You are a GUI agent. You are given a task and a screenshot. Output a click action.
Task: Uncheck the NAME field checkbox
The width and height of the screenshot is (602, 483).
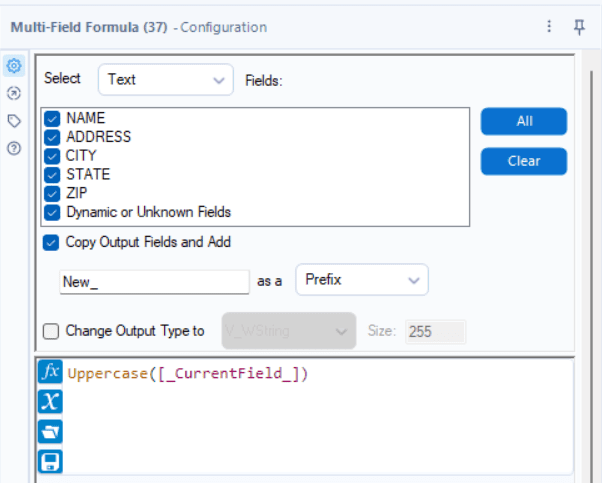tap(52, 118)
